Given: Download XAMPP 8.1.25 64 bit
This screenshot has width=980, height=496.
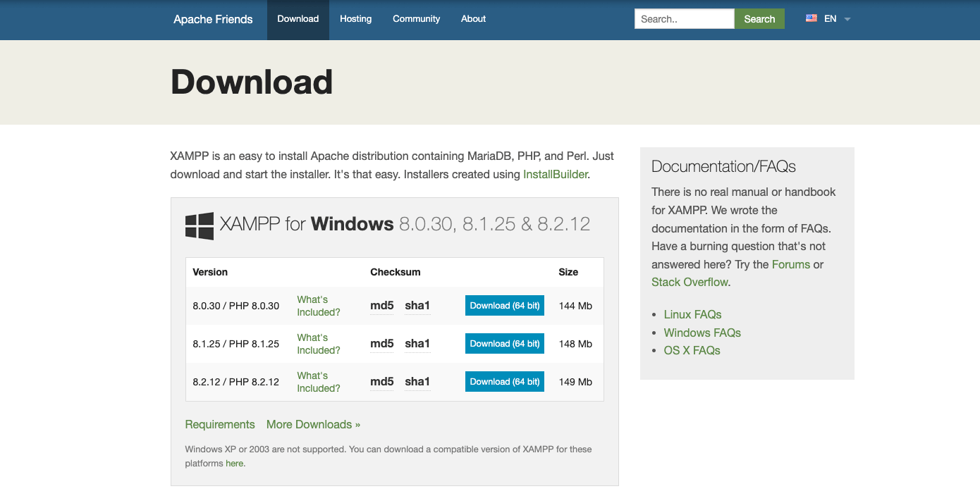Looking at the screenshot, I should [x=504, y=344].
